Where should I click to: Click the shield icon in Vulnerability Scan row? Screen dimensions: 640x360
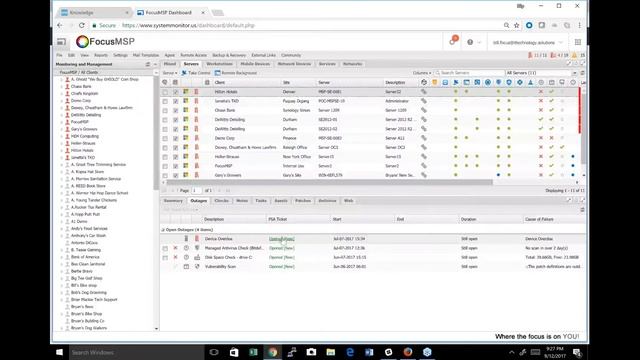(x=197, y=267)
